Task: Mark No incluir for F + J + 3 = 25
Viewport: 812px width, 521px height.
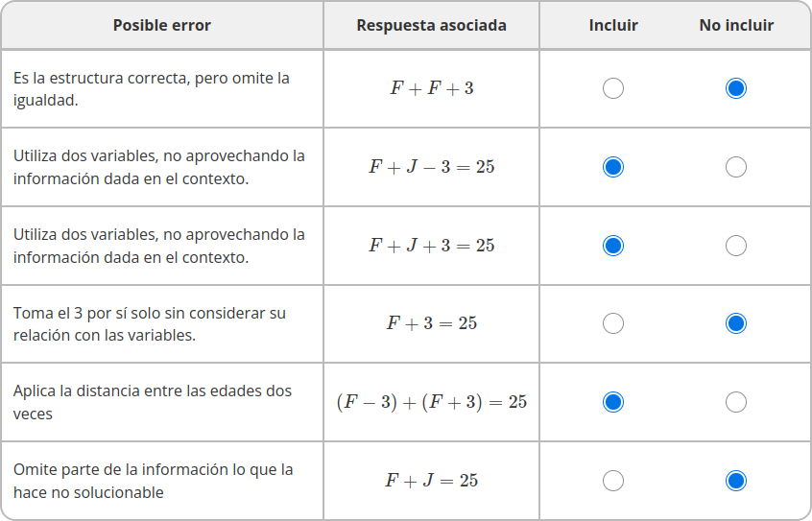Action: click(736, 246)
